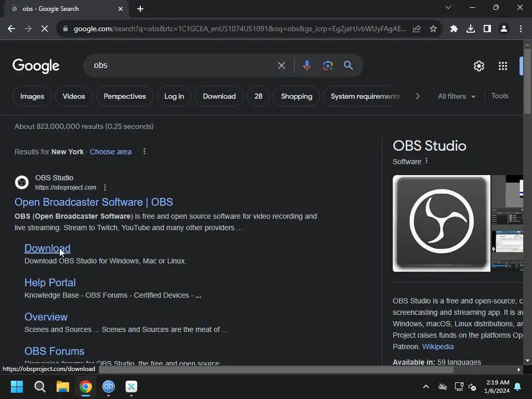Open the Windows Start menu

pyautogui.click(x=17, y=387)
